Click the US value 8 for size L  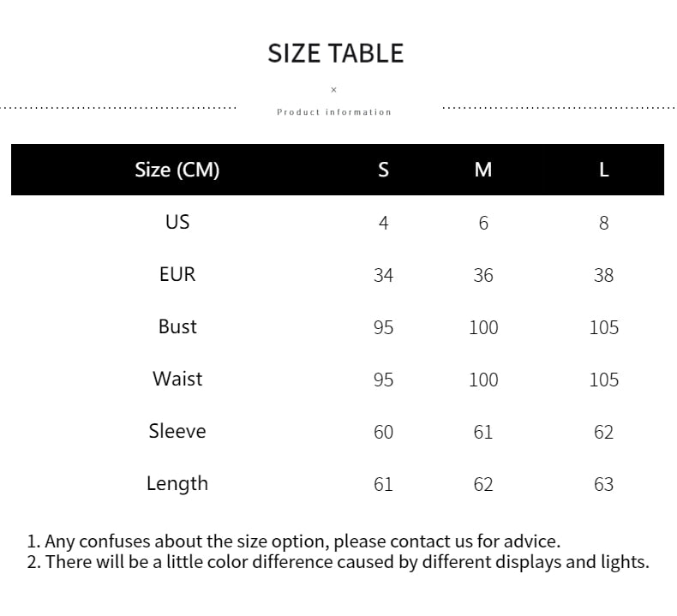click(604, 223)
